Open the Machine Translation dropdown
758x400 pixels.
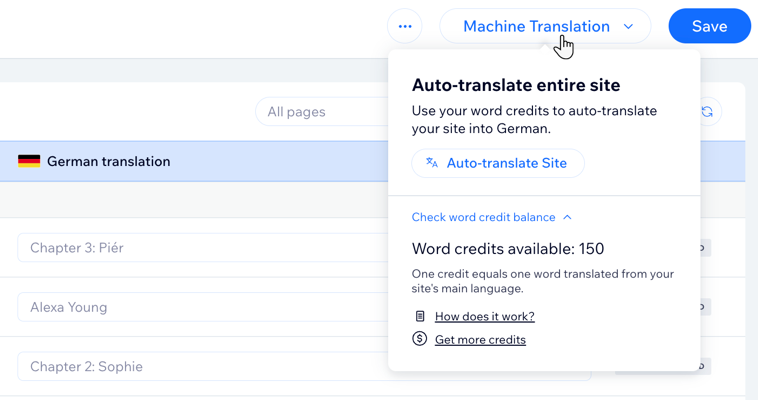[545, 26]
